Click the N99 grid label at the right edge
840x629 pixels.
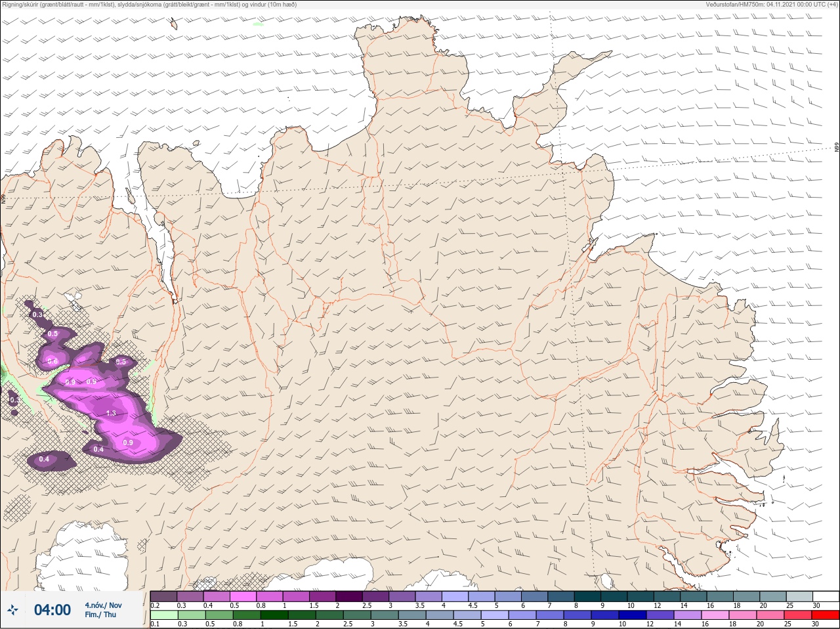tap(837, 147)
